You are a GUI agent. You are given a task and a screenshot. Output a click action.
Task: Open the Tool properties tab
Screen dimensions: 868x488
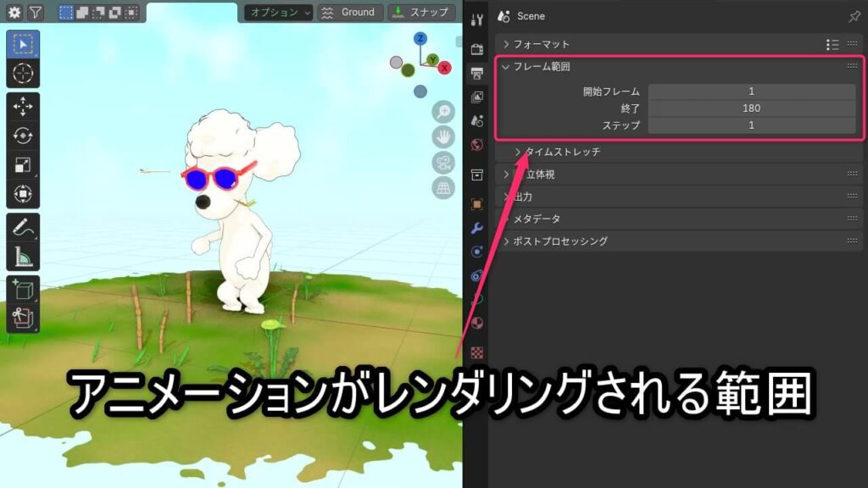point(476,20)
